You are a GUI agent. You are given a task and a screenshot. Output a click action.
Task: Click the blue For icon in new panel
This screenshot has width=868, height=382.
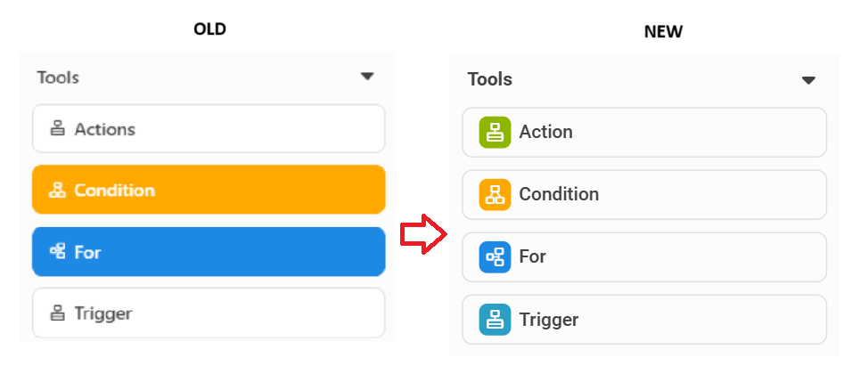pyautogui.click(x=495, y=257)
